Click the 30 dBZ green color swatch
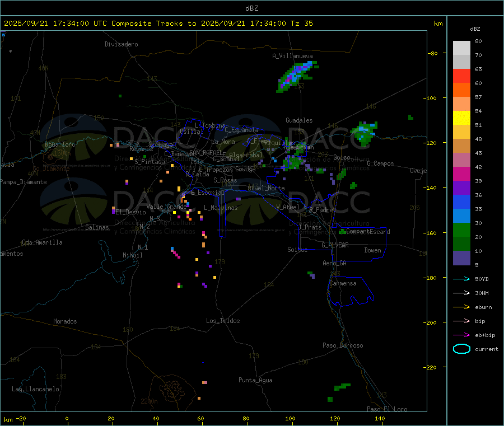 point(461,230)
